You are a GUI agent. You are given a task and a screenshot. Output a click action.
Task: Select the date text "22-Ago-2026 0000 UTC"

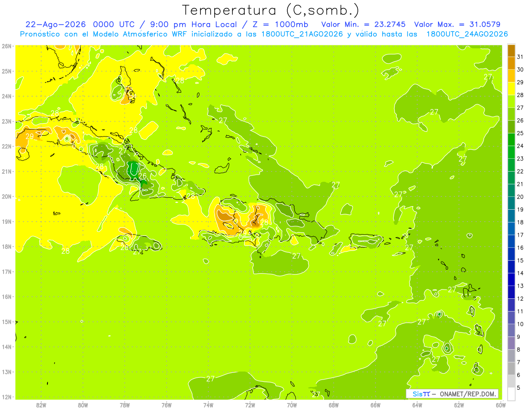coord(80,24)
